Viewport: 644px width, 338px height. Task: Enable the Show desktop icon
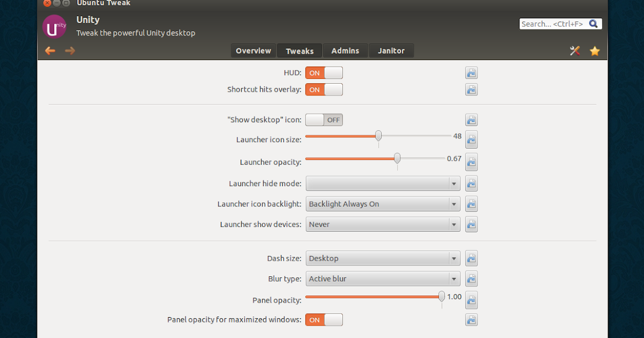pyautogui.click(x=324, y=120)
